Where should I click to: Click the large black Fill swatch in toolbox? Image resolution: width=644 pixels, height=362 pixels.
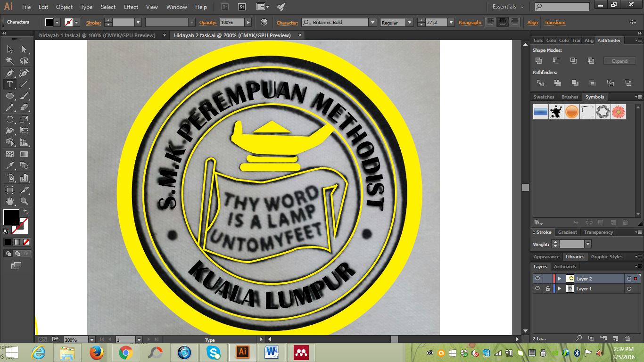(11, 217)
